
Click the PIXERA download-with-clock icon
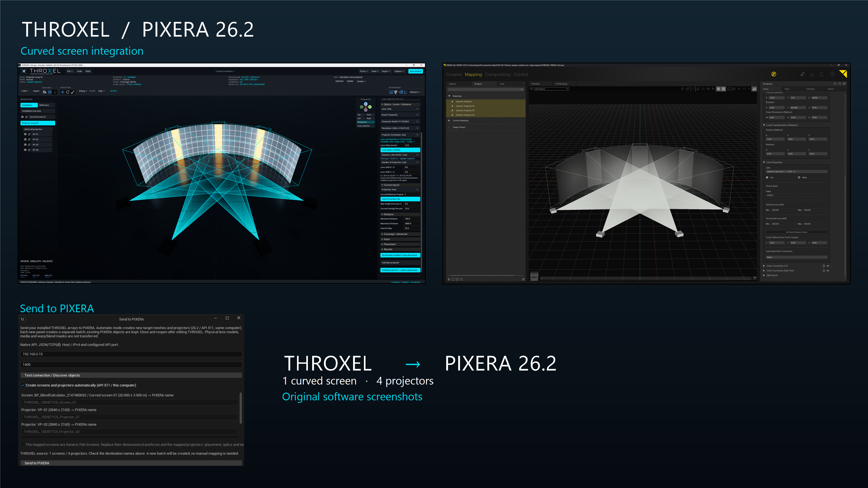(802, 74)
